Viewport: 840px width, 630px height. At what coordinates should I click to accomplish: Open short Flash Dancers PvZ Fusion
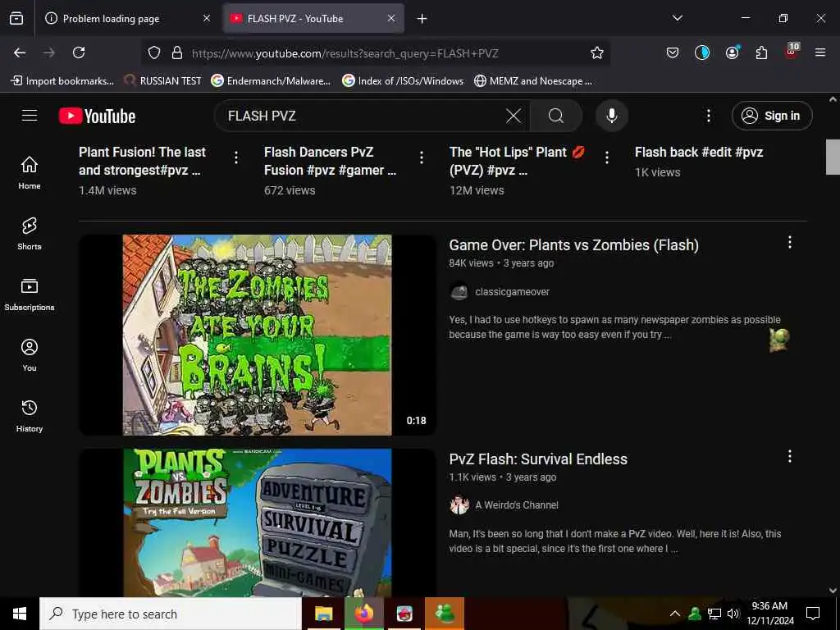(x=330, y=161)
